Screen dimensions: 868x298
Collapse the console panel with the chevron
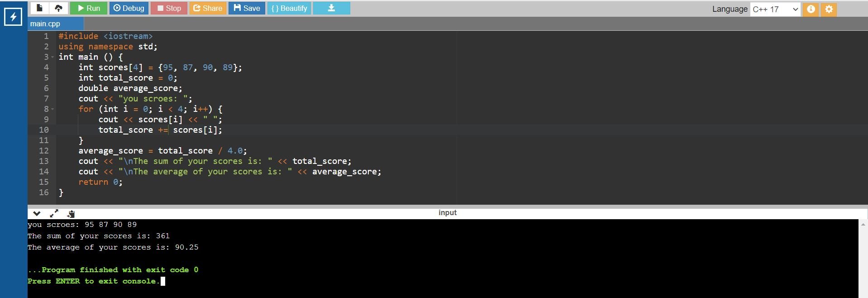click(37, 213)
